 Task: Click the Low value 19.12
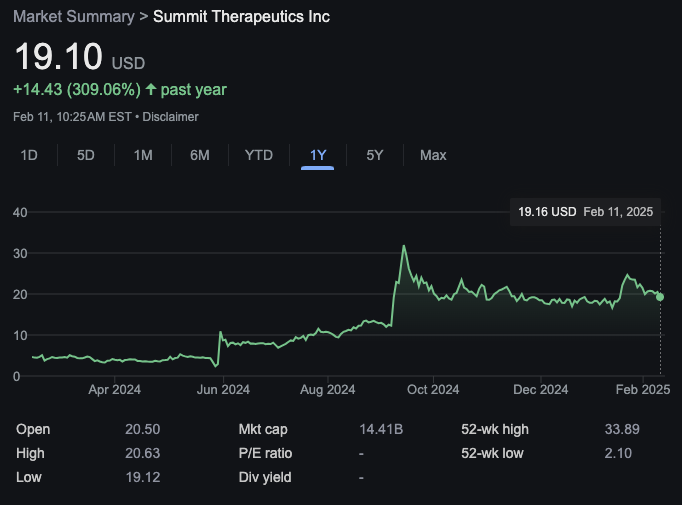pos(143,478)
